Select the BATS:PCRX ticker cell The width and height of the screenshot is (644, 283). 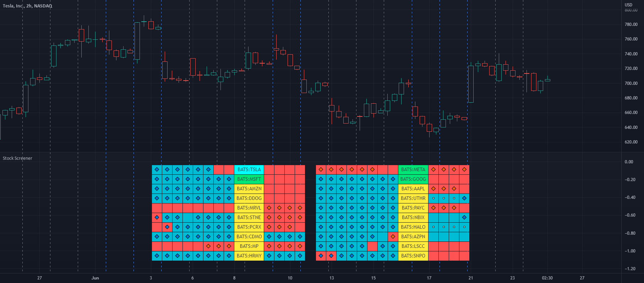click(249, 227)
